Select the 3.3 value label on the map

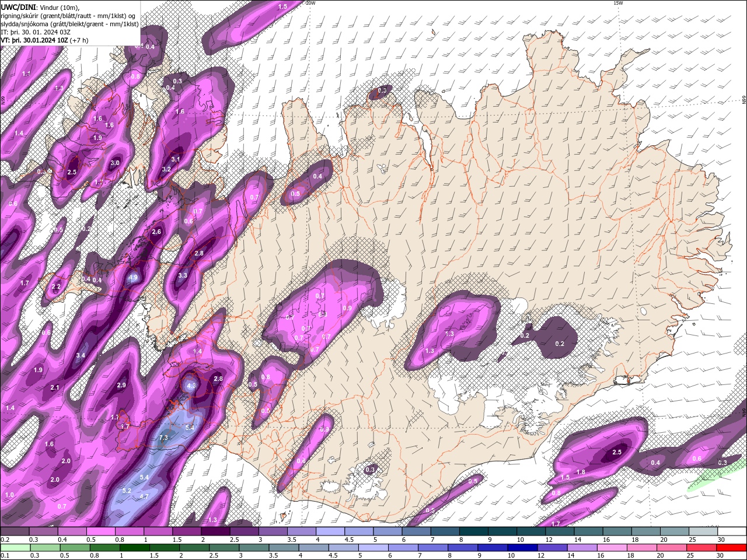183,275
